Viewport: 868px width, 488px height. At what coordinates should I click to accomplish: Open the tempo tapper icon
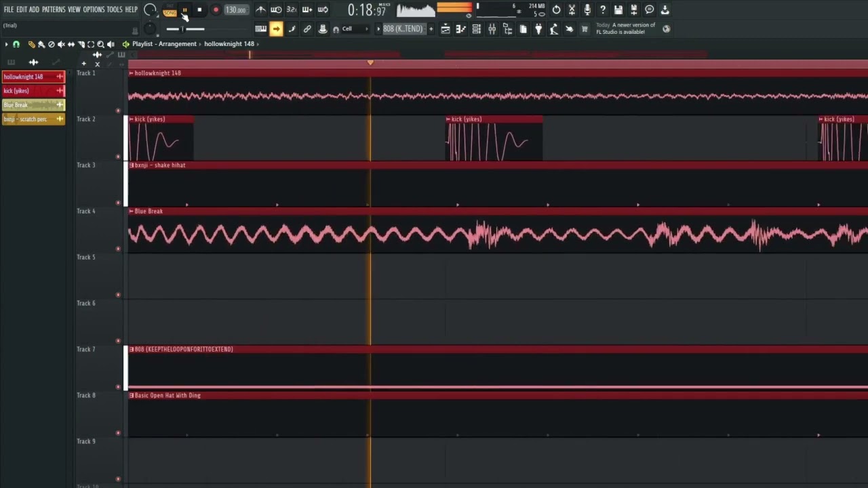pyautogui.click(x=554, y=29)
